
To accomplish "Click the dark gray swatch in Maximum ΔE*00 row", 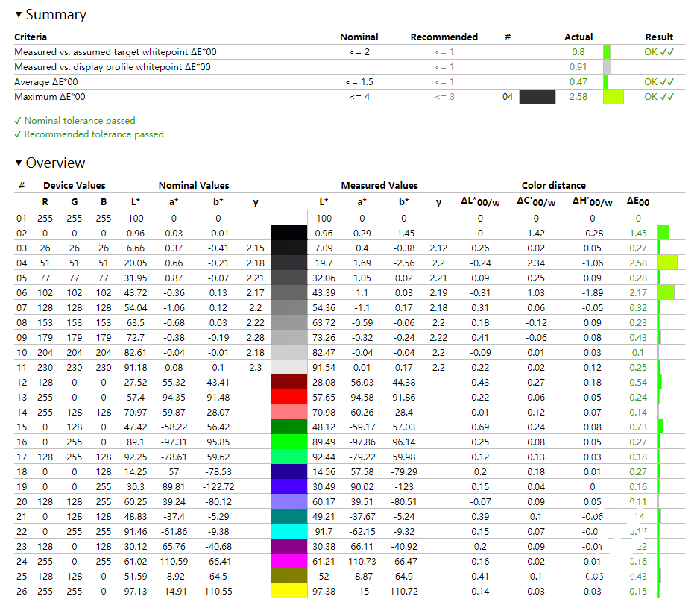I will click(537, 97).
